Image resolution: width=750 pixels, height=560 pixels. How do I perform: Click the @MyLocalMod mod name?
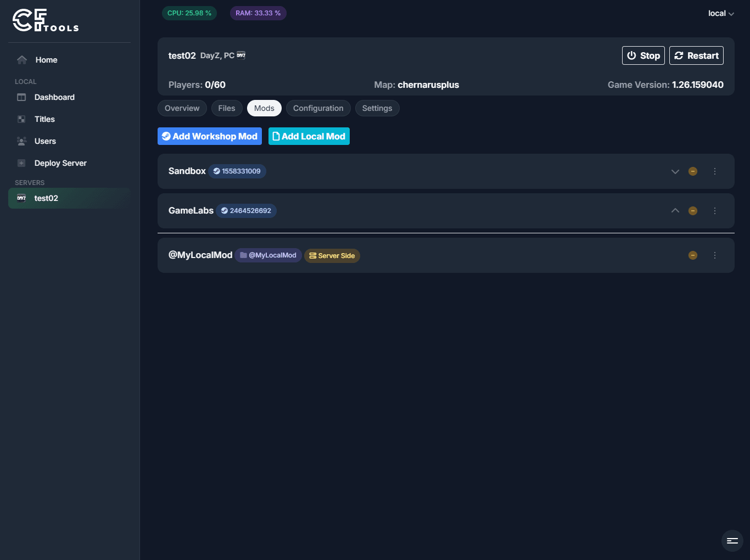pos(200,255)
